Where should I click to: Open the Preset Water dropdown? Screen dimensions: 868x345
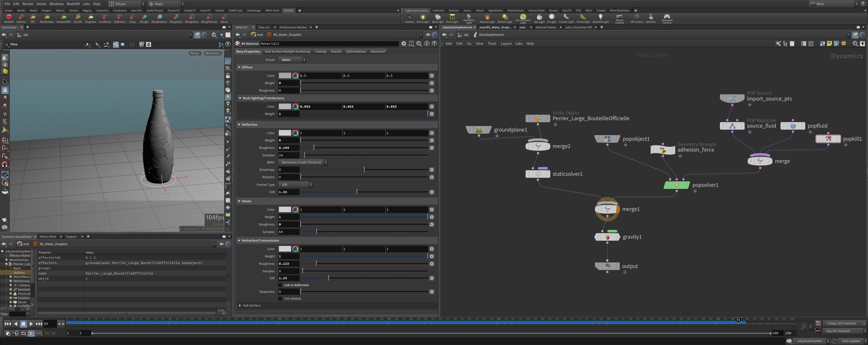(292, 60)
